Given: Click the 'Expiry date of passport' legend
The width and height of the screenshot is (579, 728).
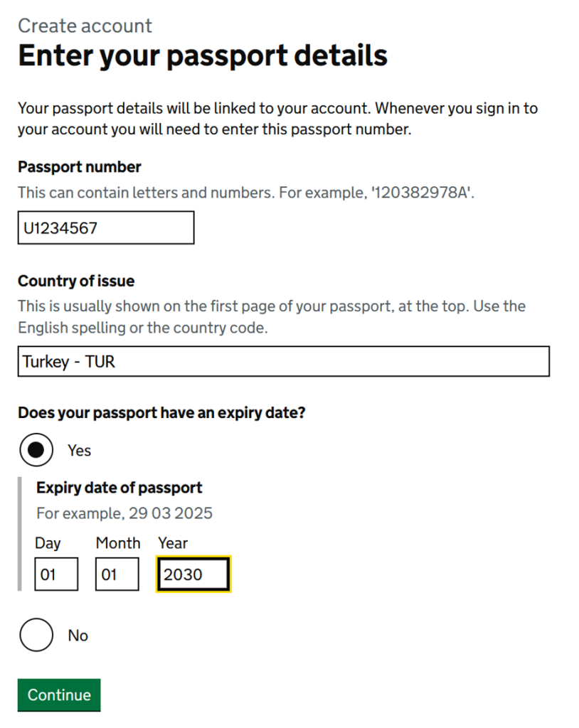Looking at the screenshot, I should (x=119, y=488).
